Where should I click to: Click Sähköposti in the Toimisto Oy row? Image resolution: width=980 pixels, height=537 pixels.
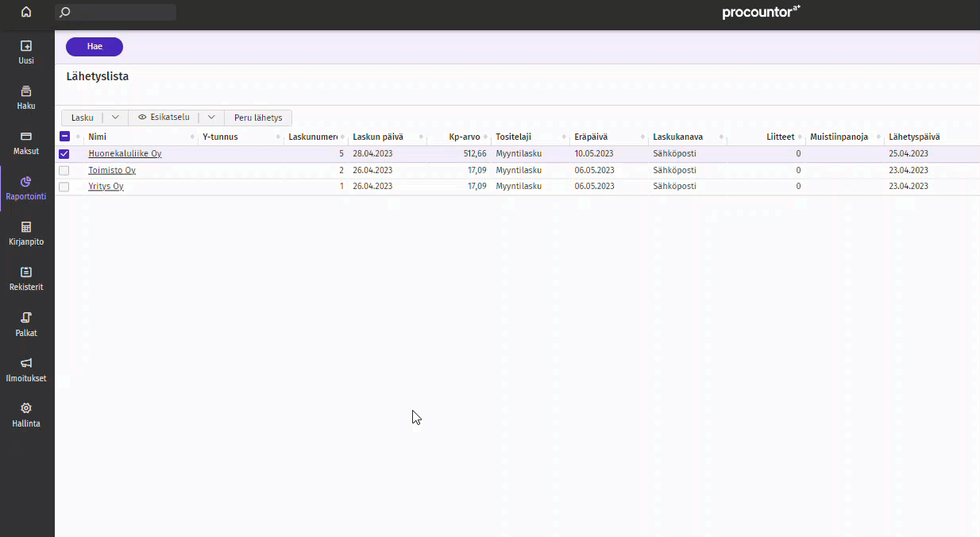pyautogui.click(x=674, y=170)
